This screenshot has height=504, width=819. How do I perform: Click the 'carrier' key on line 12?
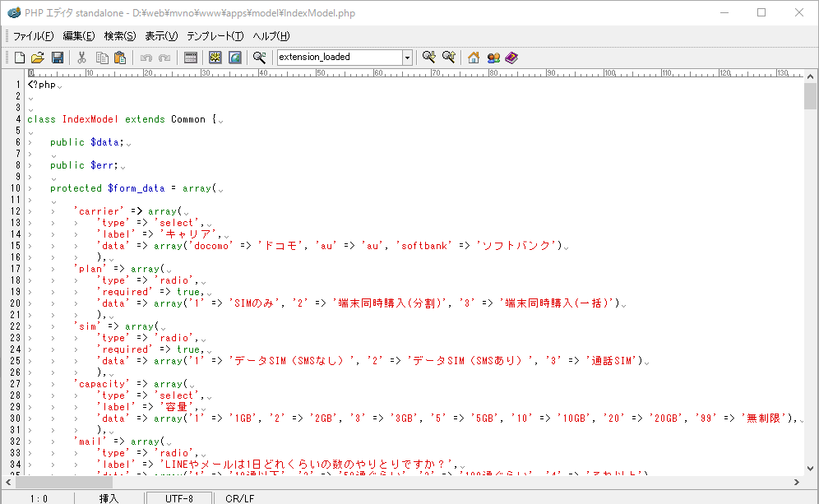pyautogui.click(x=99, y=211)
